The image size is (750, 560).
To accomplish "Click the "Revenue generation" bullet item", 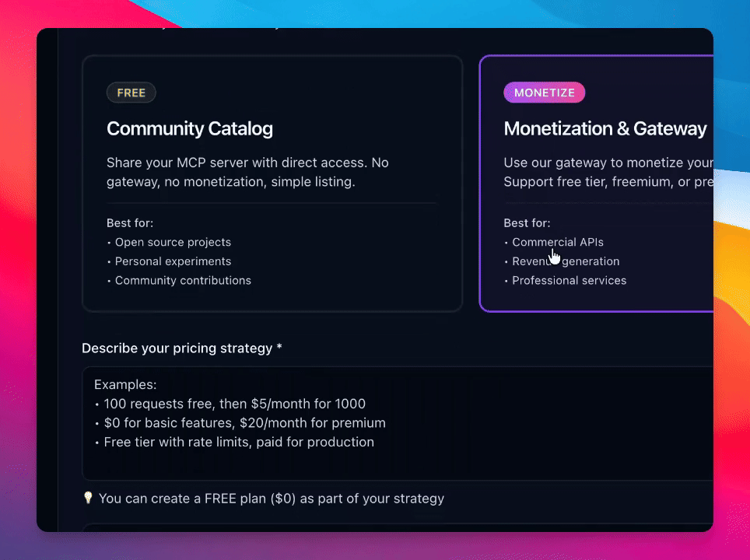I will [x=566, y=262].
